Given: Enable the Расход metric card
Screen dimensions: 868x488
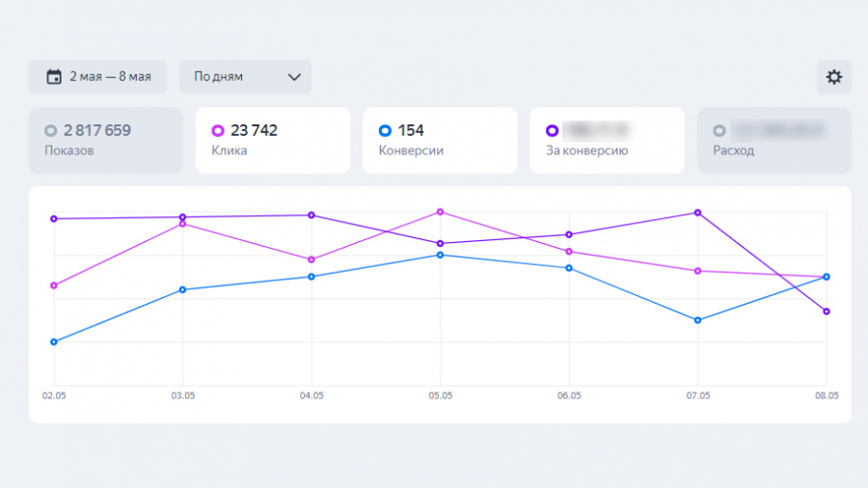Looking at the screenshot, I should pyautogui.click(x=773, y=141).
